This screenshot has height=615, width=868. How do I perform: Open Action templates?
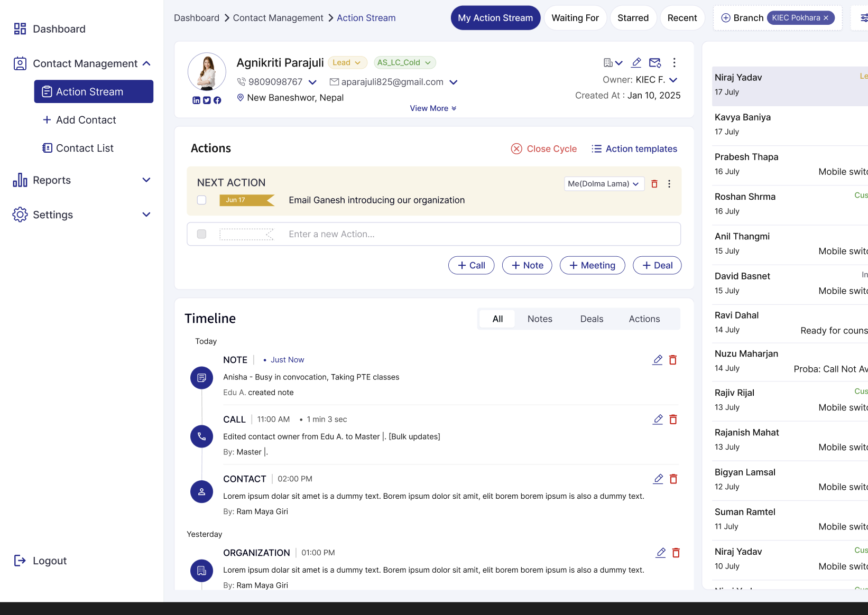(x=634, y=149)
